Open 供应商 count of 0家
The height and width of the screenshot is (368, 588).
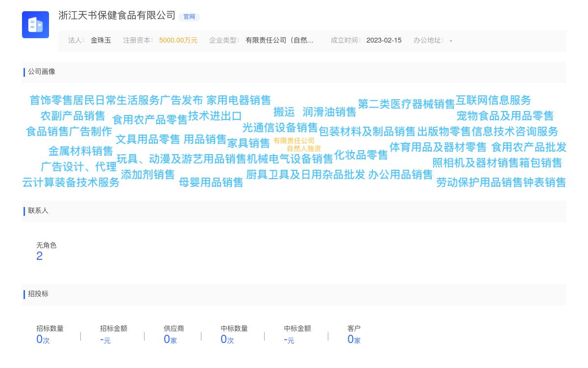point(170,339)
